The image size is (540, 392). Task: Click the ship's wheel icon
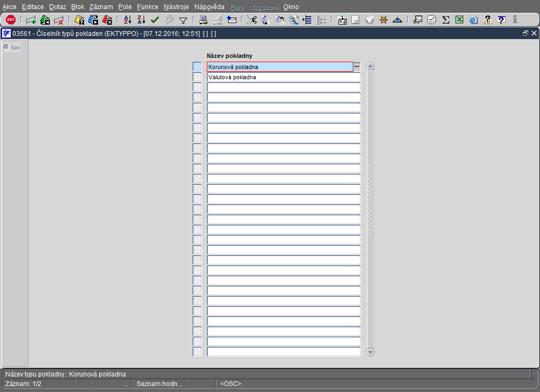[384, 20]
